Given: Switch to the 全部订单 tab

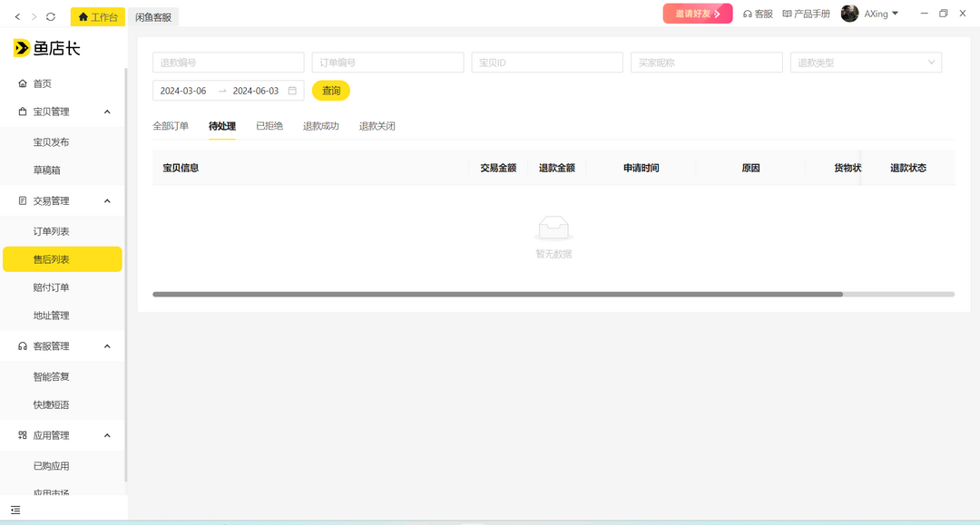Looking at the screenshot, I should (x=170, y=125).
